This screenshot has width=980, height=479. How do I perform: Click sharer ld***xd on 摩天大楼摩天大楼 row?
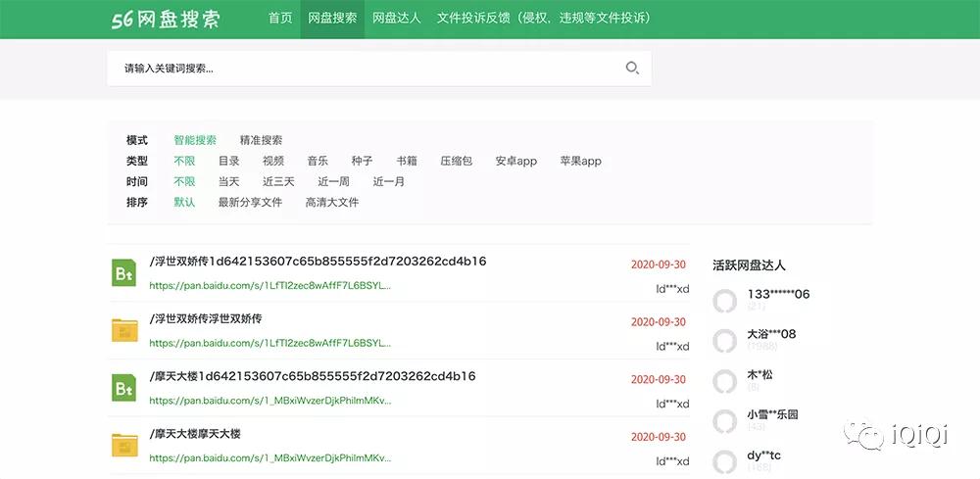coord(672,461)
